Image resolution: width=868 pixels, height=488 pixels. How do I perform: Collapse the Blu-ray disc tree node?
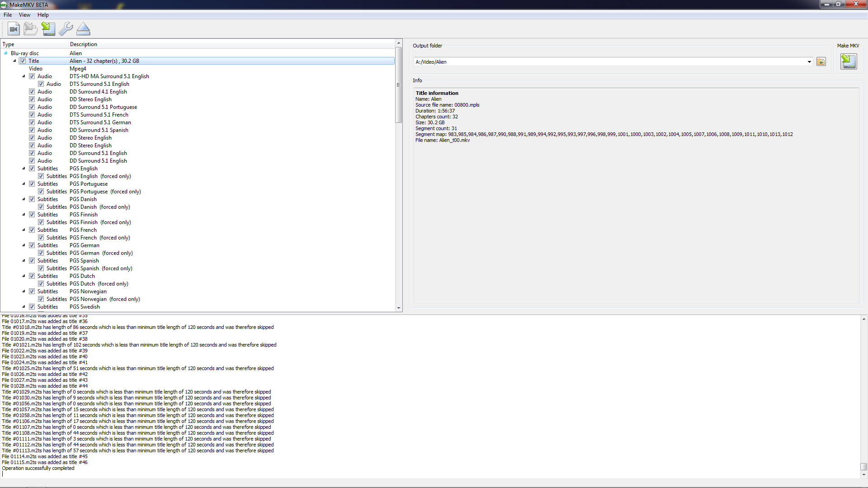pyautogui.click(x=5, y=53)
